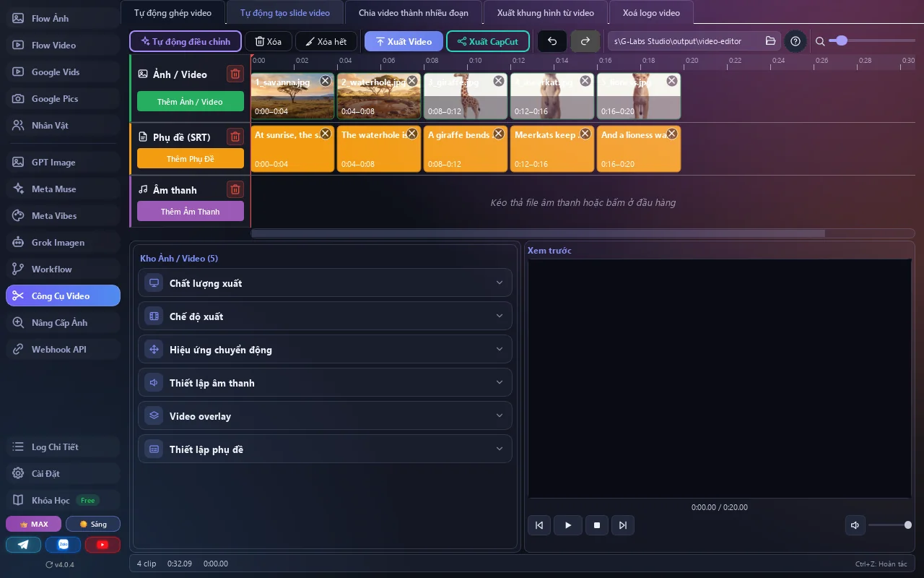Adjust the preview volume slider

click(889, 525)
